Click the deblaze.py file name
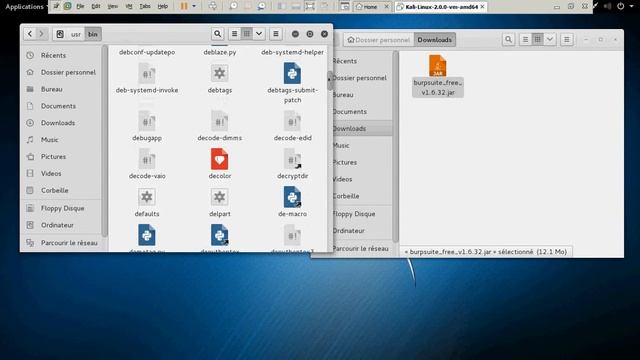The width and height of the screenshot is (640, 360). (x=220, y=52)
